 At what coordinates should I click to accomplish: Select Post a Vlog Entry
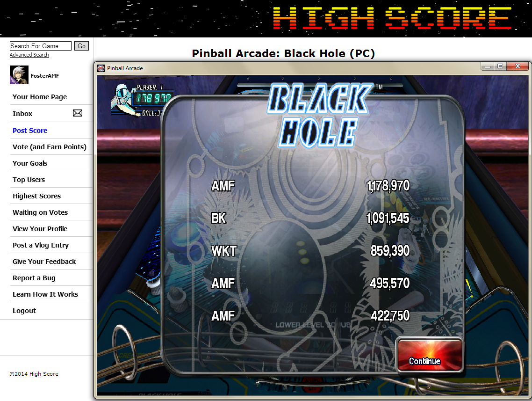pos(41,245)
